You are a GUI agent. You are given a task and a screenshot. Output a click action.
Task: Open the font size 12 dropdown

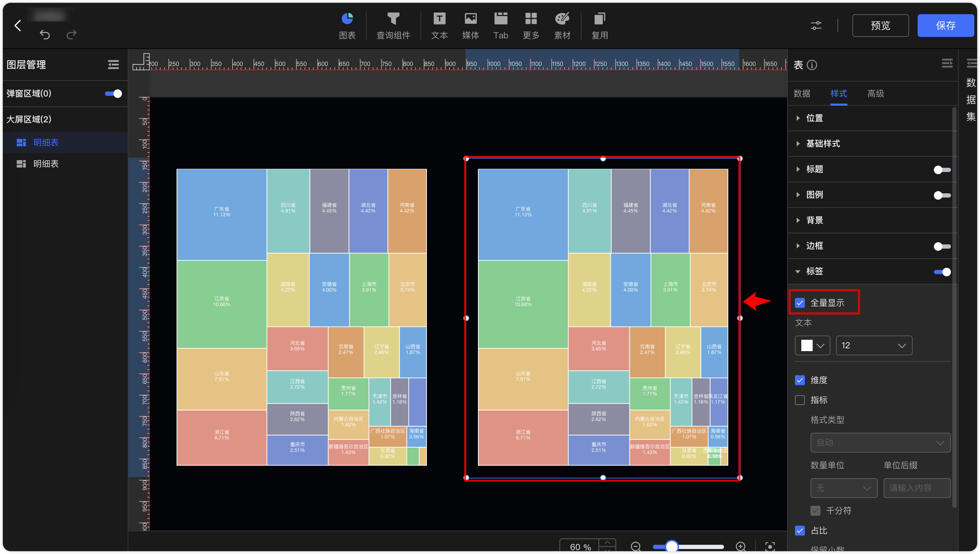pyautogui.click(x=874, y=345)
